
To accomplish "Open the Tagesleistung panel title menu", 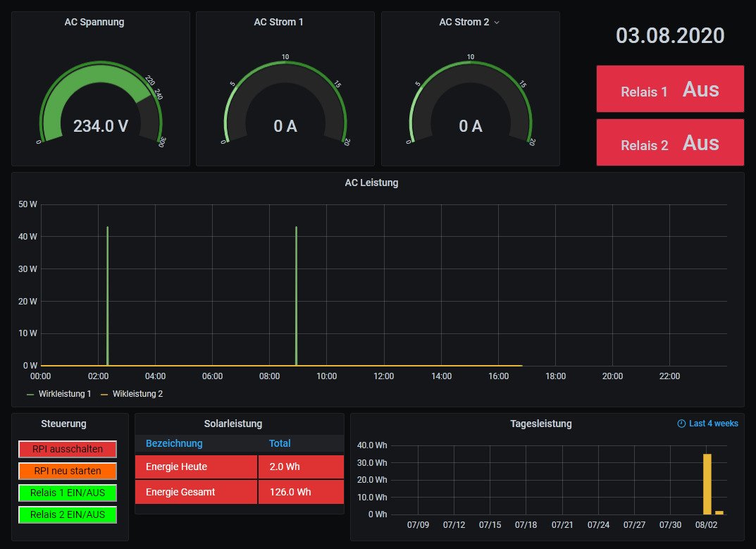I will click(540, 424).
